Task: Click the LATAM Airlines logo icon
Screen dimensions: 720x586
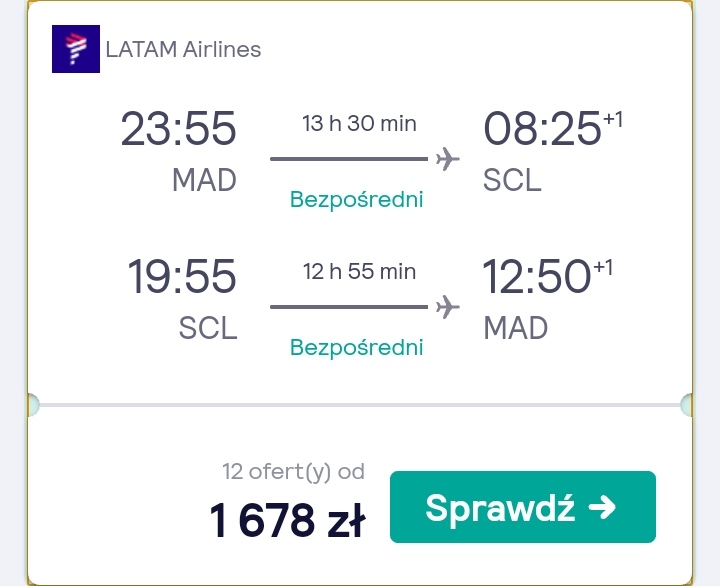Action: [x=76, y=49]
